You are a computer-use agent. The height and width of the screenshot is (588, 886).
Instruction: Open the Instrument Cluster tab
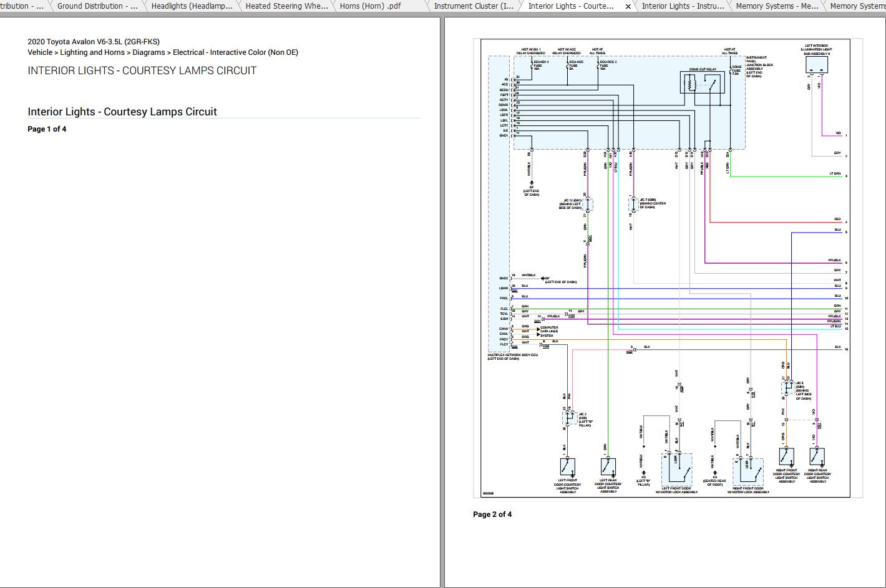pyautogui.click(x=474, y=6)
